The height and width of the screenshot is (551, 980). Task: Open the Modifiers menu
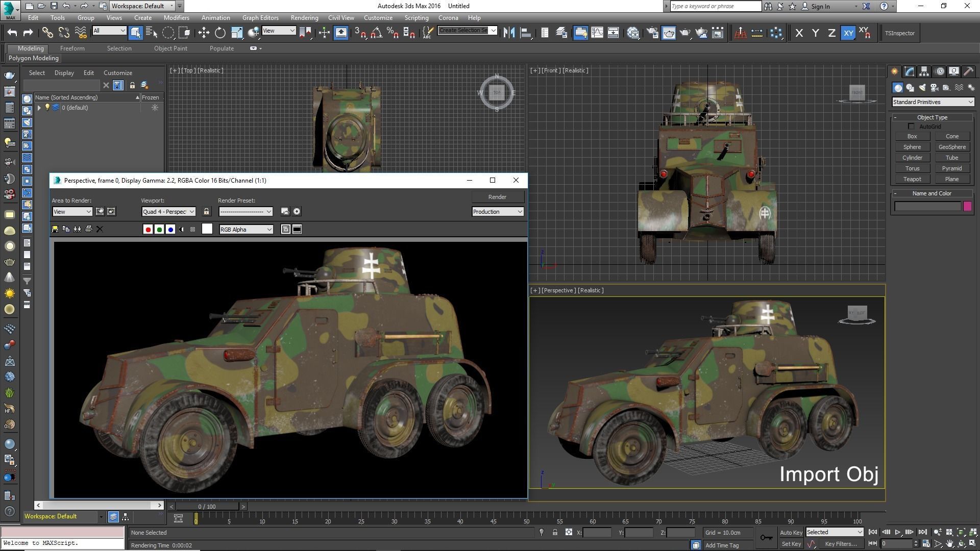click(177, 18)
